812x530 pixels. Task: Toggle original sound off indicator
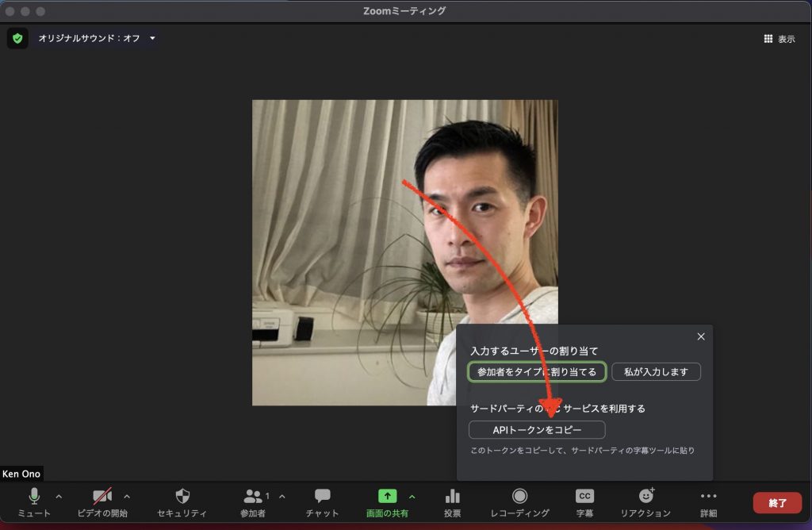[87, 38]
